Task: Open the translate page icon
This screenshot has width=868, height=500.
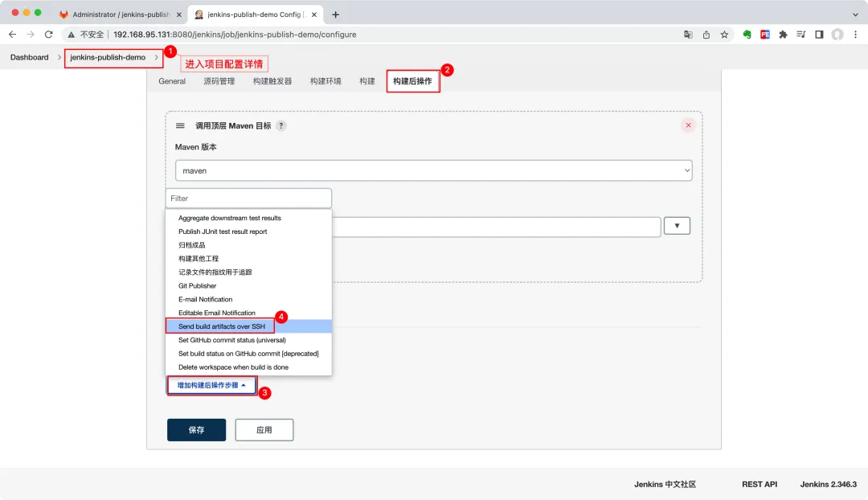Action: pos(688,35)
